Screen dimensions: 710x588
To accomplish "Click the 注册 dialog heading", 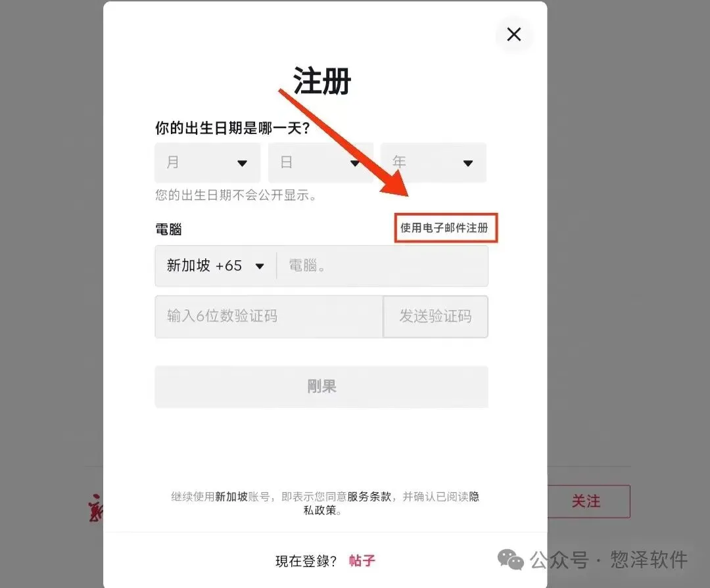I will (x=322, y=81).
